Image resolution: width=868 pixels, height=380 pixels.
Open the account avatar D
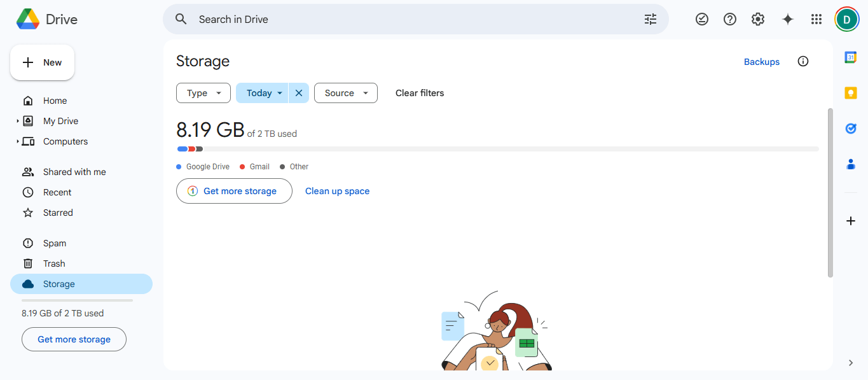click(846, 19)
